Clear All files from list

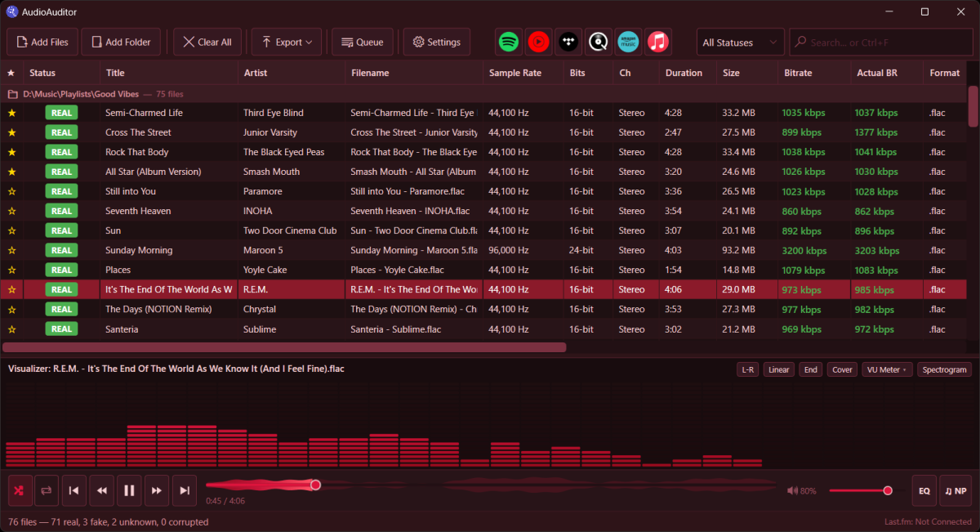207,42
